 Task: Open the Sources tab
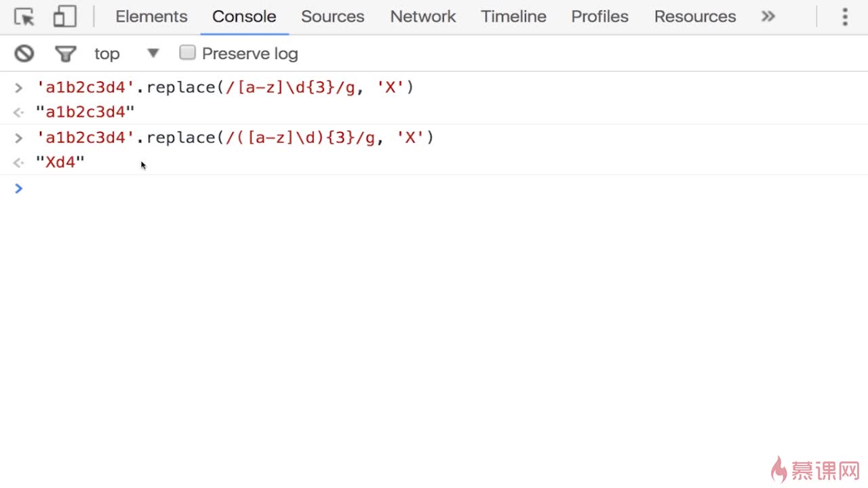pos(332,17)
